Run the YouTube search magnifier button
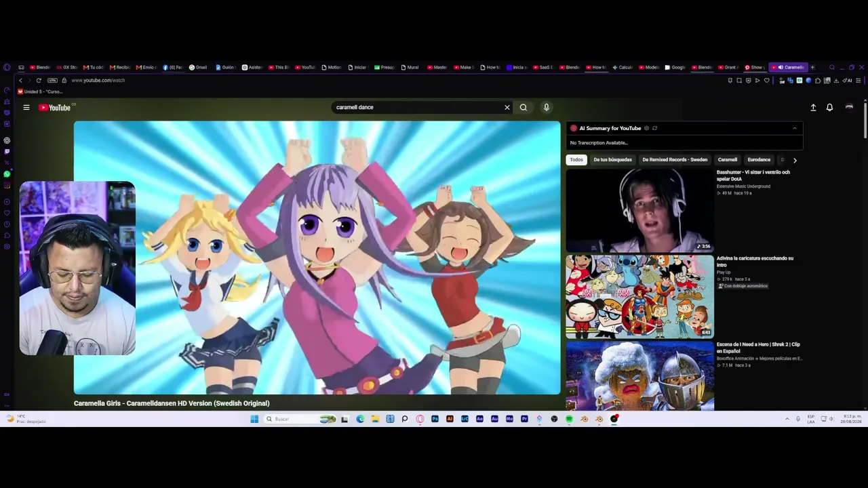This screenshot has width=868, height=488. (x=524, y=107)
